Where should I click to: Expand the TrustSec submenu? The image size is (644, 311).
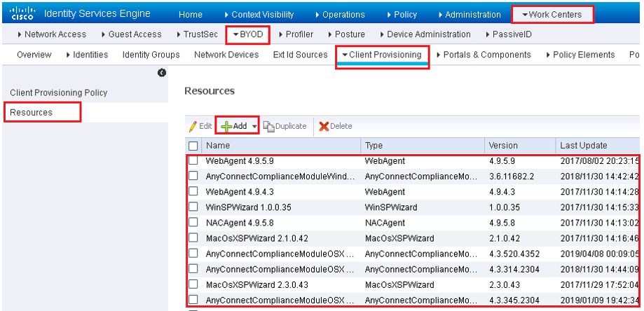[197, 34]
